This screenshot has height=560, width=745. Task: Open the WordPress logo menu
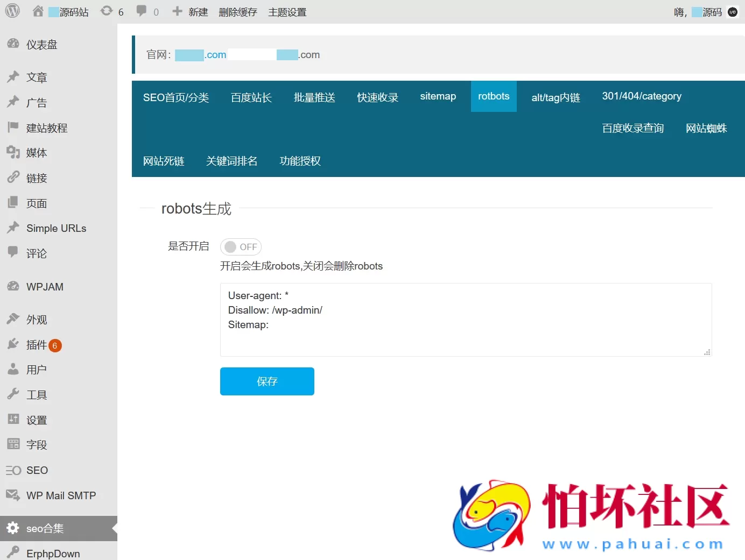[x=12, y=11]
